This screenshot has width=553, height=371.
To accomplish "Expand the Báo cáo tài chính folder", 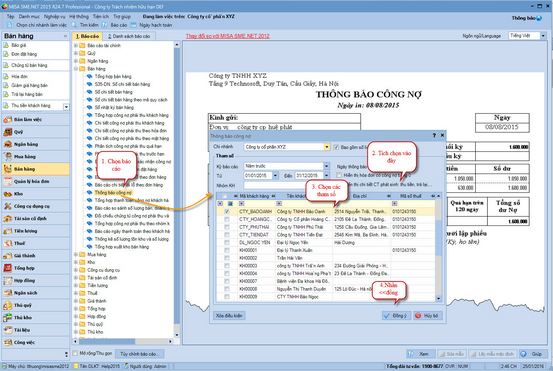I will 75,45.
